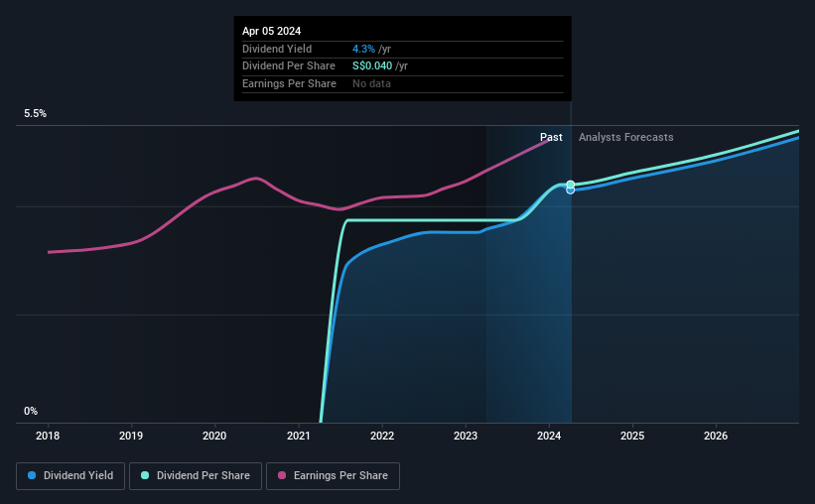Click the 0% y-axis label
This screenshot has width=815, height=504.
pos(31,411)
